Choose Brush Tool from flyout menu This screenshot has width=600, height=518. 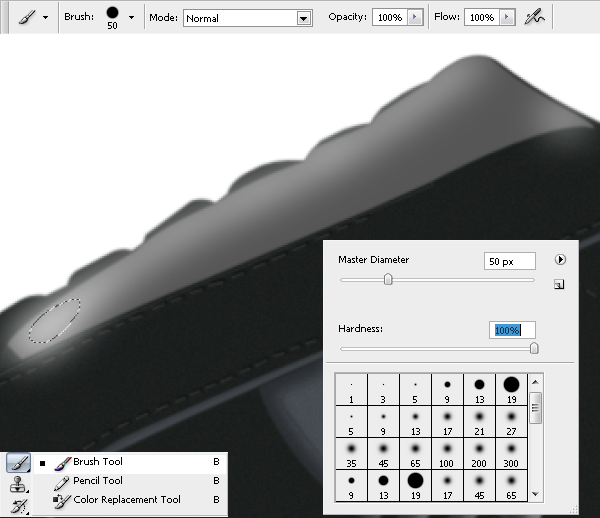(x=130, y=462)
